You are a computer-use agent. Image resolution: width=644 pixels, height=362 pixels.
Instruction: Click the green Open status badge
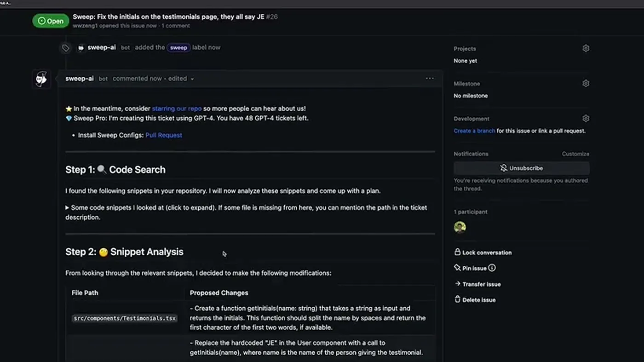point(51,21)
